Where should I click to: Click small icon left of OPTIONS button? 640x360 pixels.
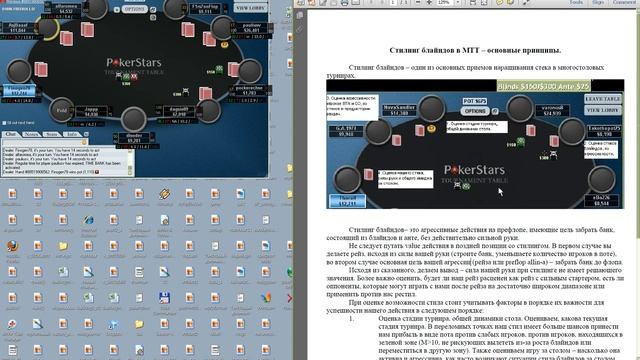coord(117,9)
